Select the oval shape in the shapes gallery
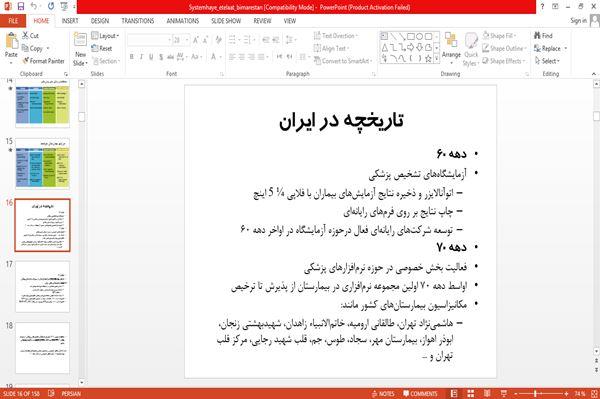This screenshot has width=600, height=399. click(419, 37)
